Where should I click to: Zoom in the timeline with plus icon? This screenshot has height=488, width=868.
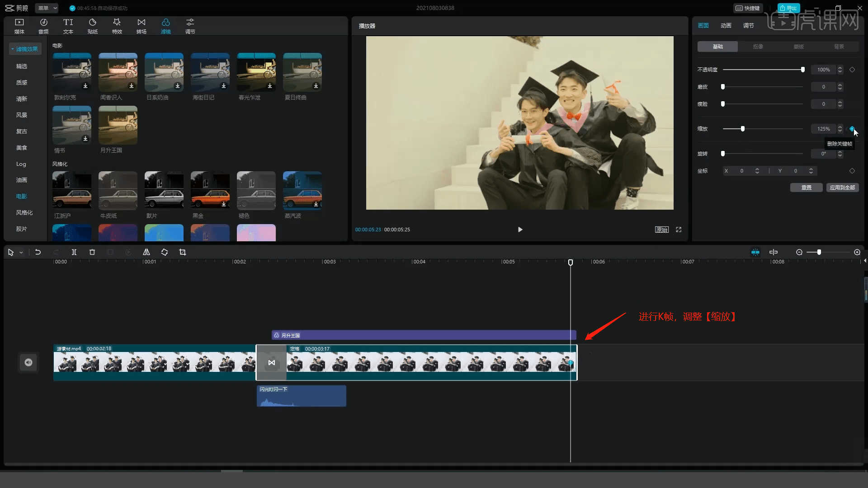[x=857, y=252]
